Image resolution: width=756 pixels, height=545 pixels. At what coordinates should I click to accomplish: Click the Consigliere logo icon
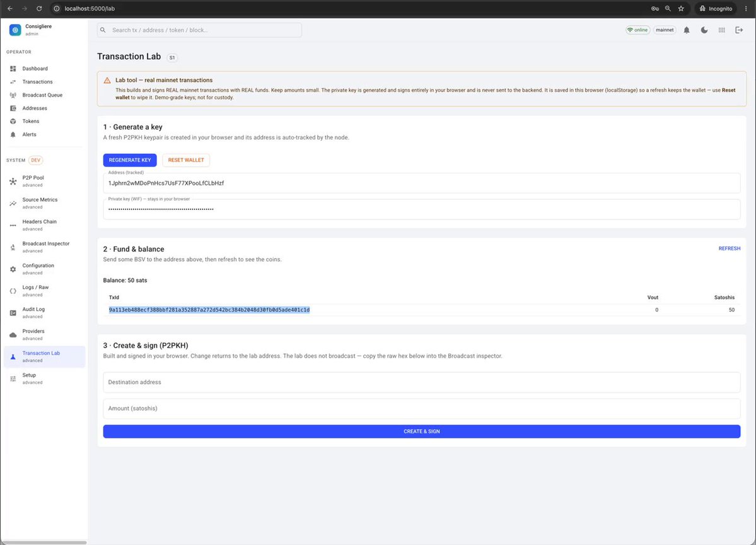coord(15,30)
